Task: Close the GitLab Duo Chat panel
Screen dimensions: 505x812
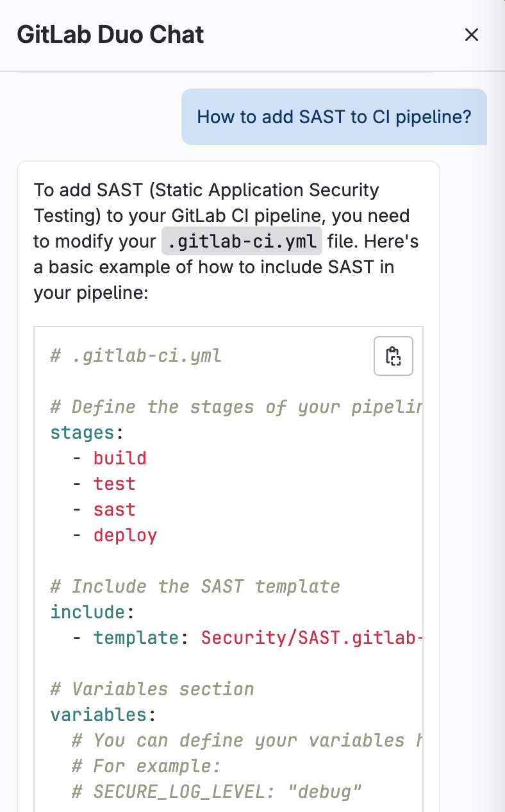Action: point(472,35)
